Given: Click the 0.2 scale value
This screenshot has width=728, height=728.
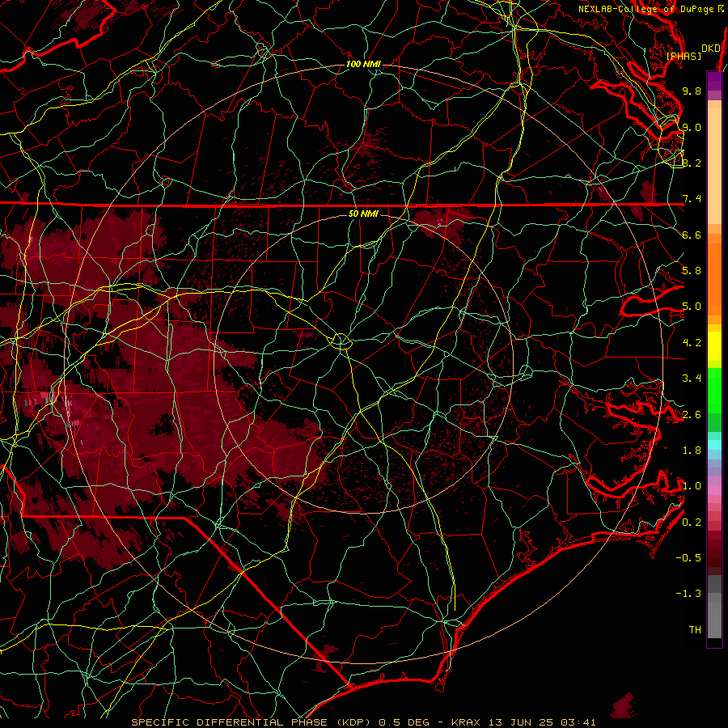Looking at the screenshot, I should point(692,523).
